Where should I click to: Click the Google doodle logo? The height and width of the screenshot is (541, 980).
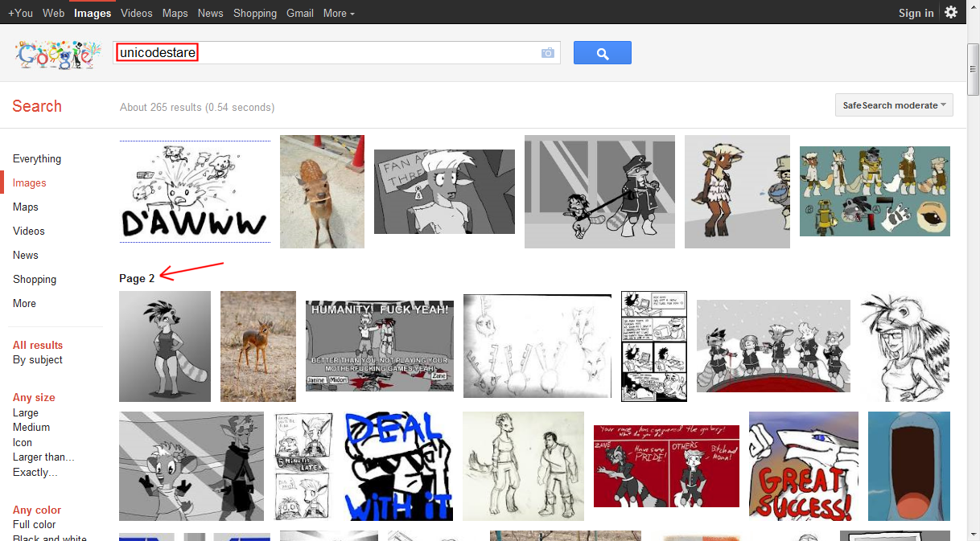56,54
